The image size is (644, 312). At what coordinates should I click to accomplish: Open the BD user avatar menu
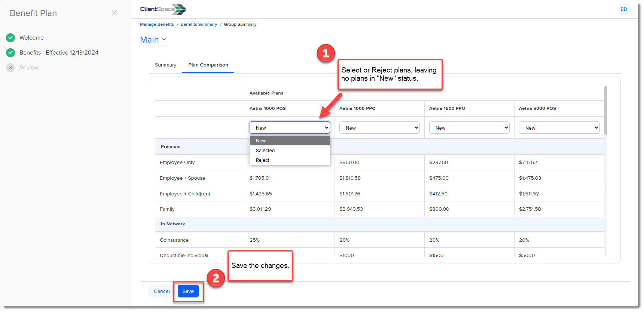(x=623, y=9)
